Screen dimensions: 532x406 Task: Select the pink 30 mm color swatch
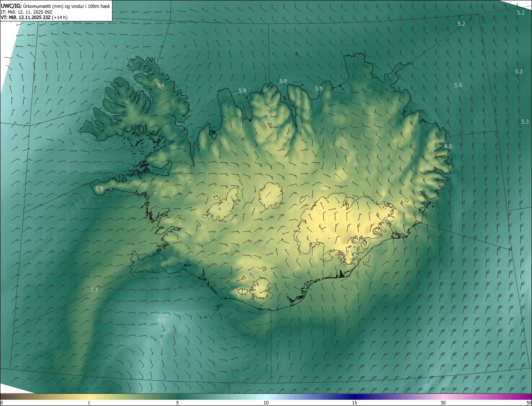[x=443, y=397]
